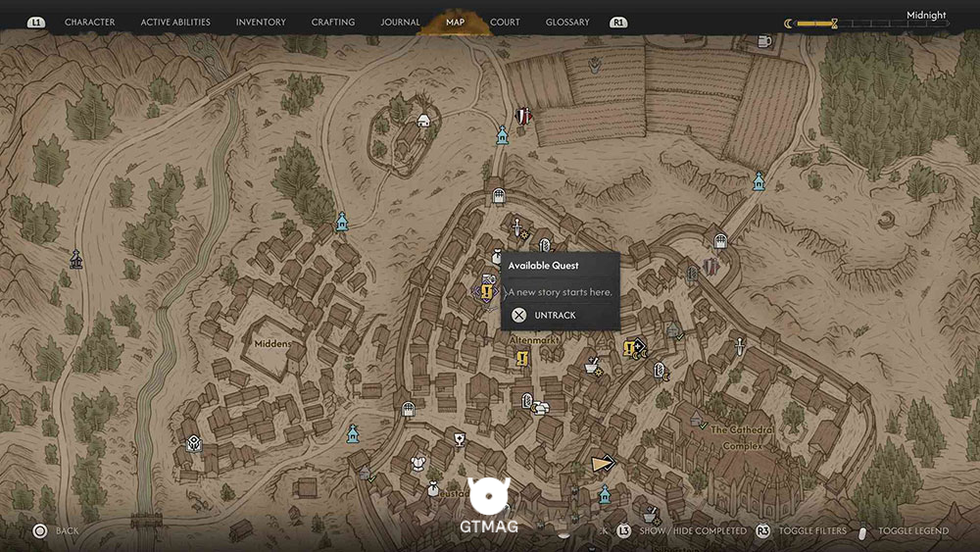980x552 pixels.
Task: Click the Untrack button in quest tooltip
Action: click(x=555, y=315)
